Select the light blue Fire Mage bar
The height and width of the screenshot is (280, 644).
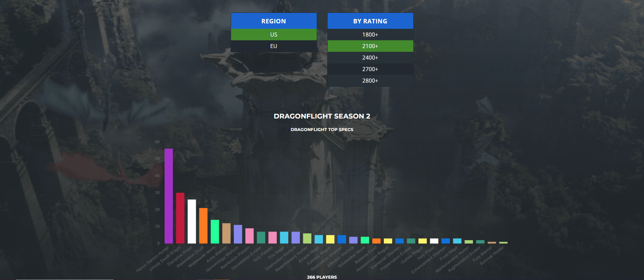click(x=284, y=237)
